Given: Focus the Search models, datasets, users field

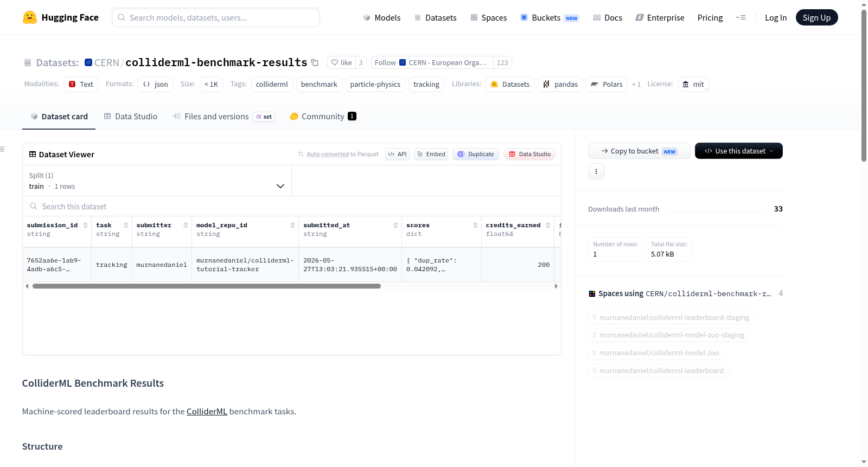Looking at the screenshot, I should coord(216,17).
